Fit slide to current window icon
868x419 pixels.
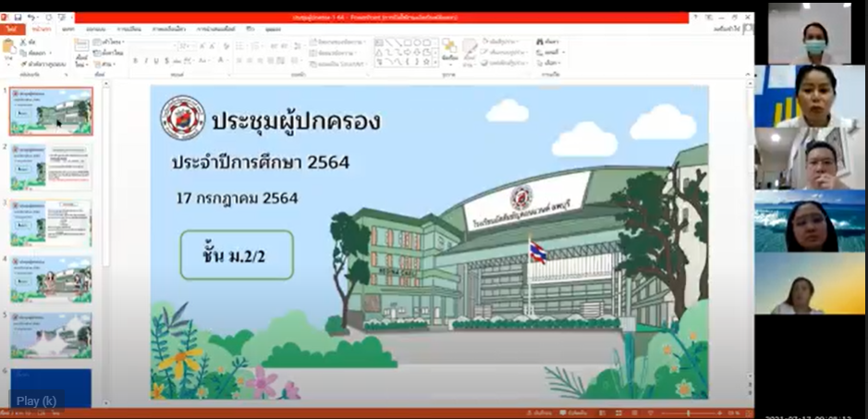point(748,413)
